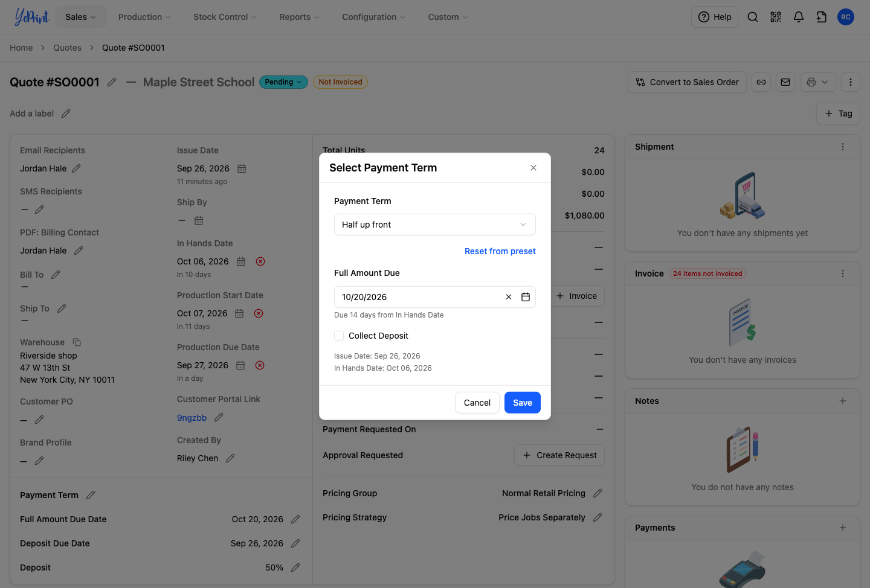
Task: Edit the Payment Term pencil icon
Action: coord(91,495)
